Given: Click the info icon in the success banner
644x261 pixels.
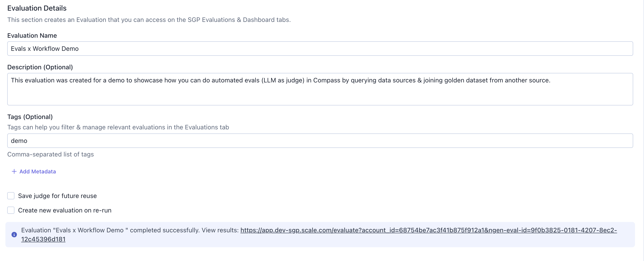Looking at the screenshot, I should click(x=14, y=235).
